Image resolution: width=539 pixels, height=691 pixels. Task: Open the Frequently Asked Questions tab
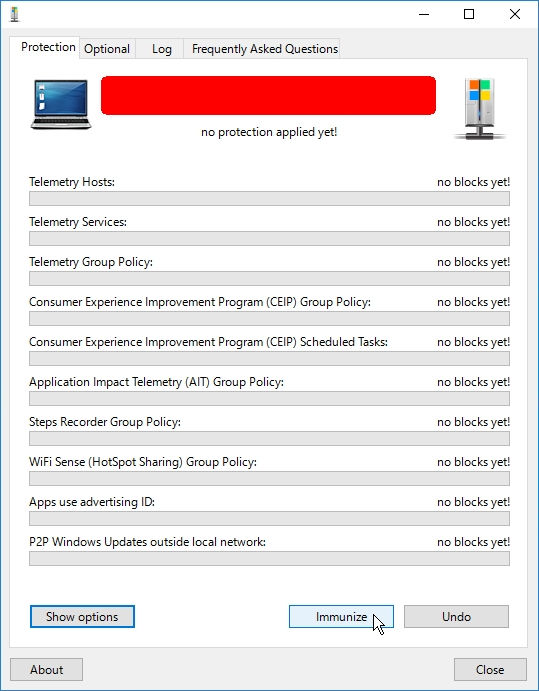tap(264, 49)
